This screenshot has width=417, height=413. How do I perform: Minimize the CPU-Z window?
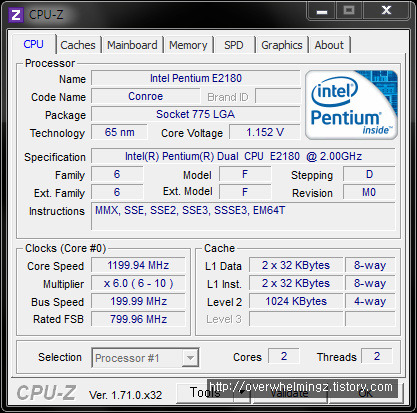pyautogui.click(x=322, y=11)
